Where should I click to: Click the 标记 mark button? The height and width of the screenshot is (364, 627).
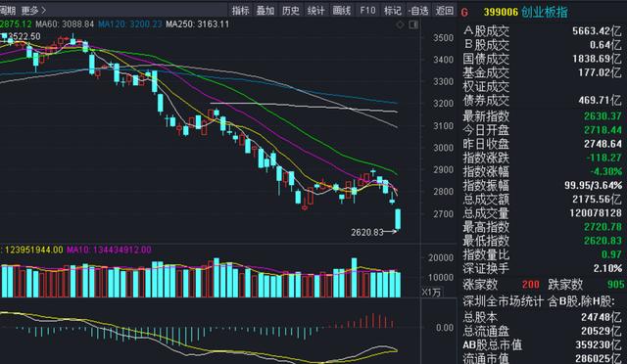392,11
